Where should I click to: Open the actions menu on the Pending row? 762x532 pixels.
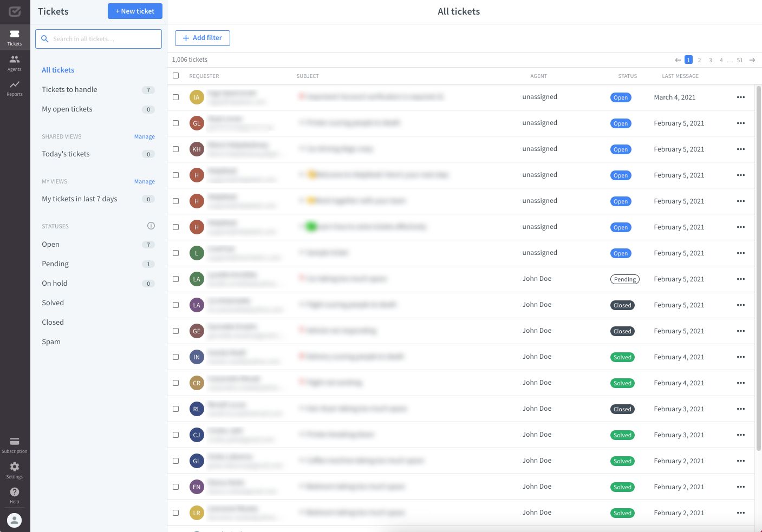coord(741,279)
